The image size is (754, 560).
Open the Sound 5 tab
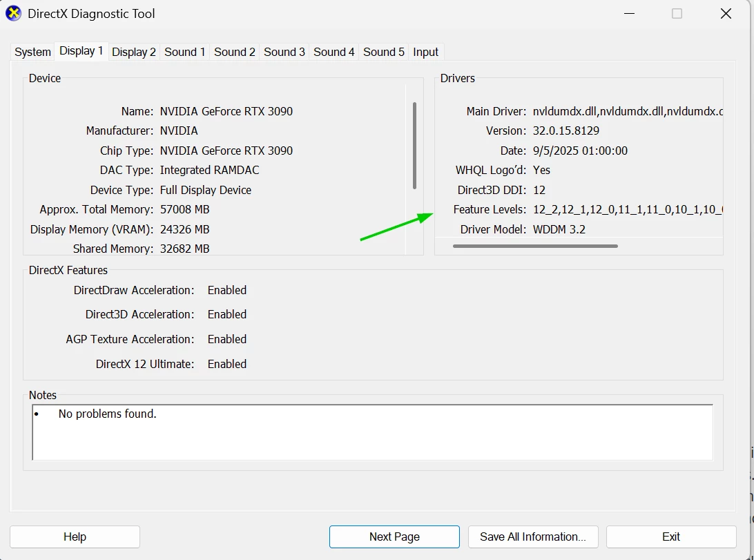click(x=384, y=52)
